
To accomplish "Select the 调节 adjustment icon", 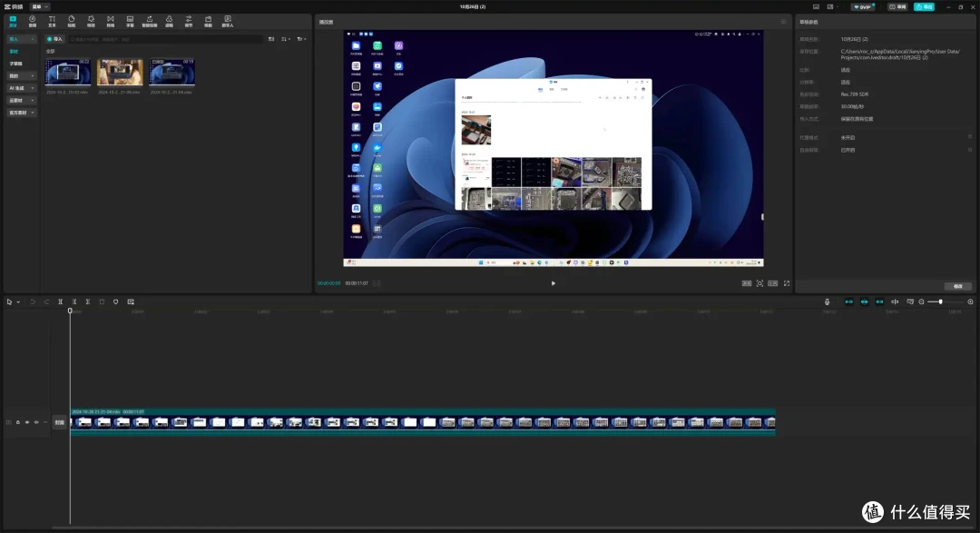I will [x=188, y=21].
